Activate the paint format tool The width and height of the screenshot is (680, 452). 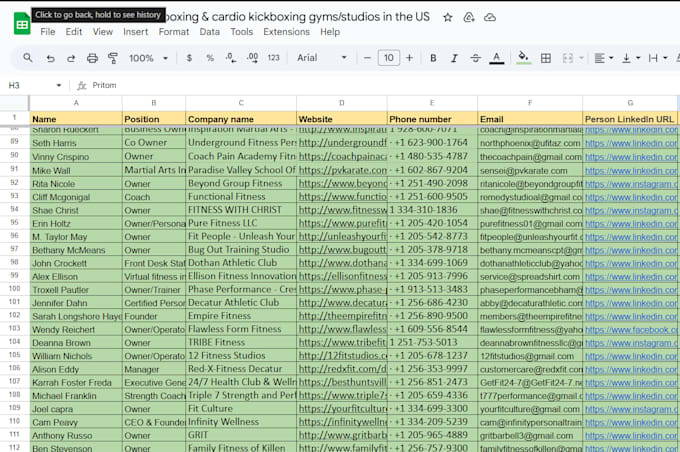pyautogui.click(x=113, y=58)
